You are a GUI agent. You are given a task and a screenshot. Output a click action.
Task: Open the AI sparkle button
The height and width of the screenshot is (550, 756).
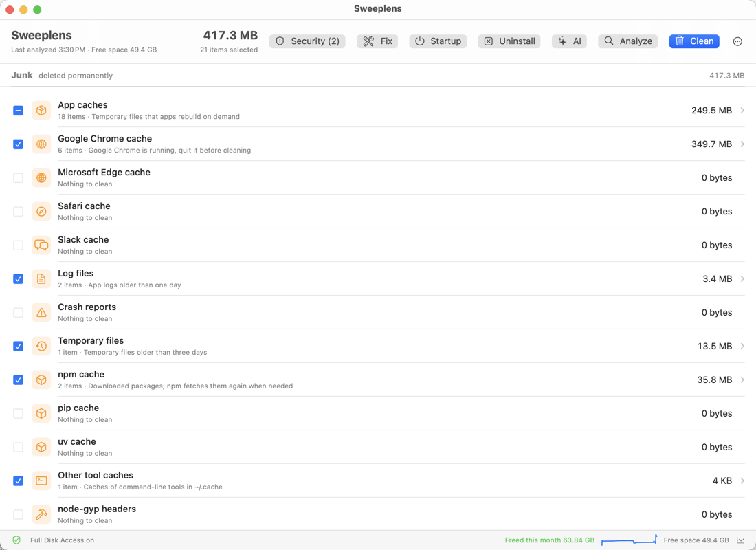pos(570,41)
